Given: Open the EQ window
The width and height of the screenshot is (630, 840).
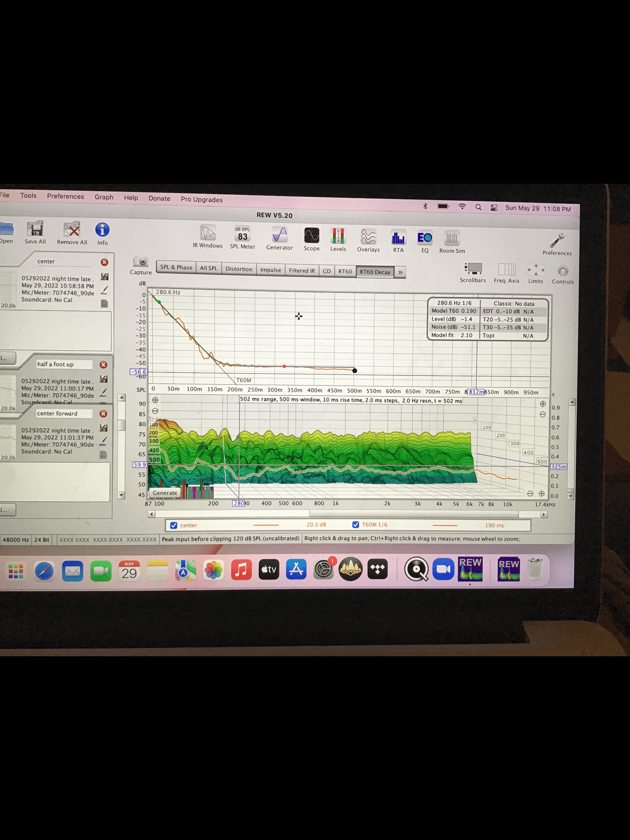Looking at the screenshot, I should pyautogui.click(x=425, y=238).
